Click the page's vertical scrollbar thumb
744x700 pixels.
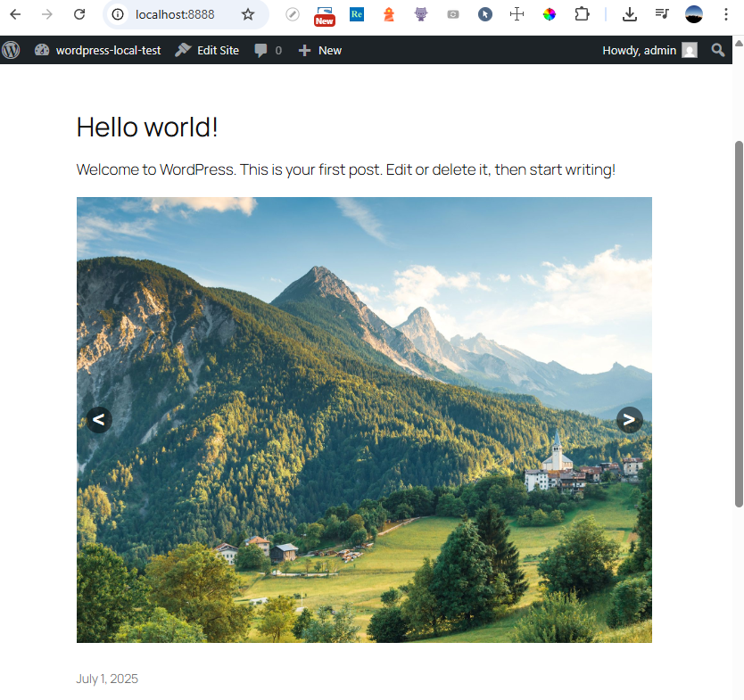click(738, 321)
